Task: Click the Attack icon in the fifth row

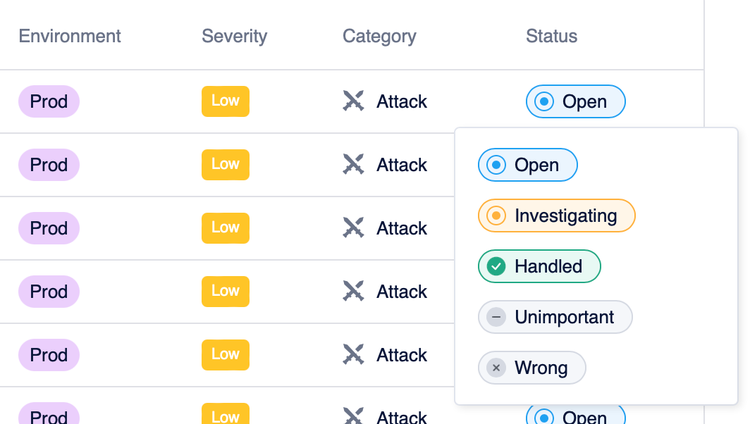Action: pyautogui.click(x=353, y=355)
